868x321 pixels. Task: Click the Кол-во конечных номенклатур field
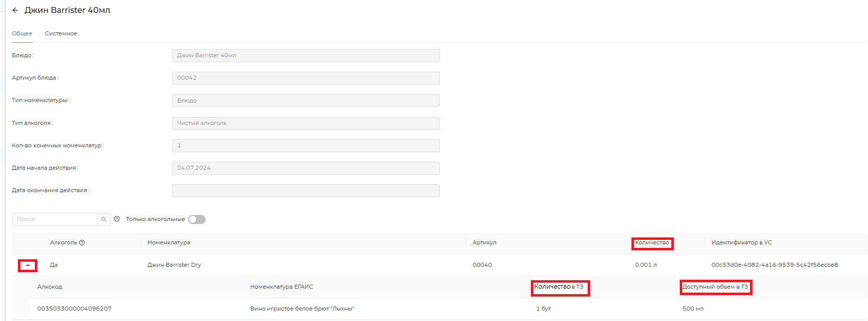(305, 146)
